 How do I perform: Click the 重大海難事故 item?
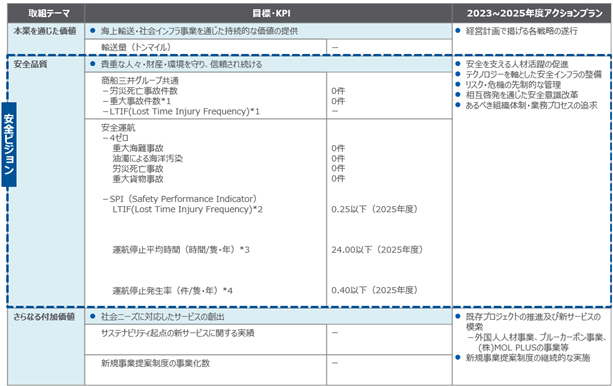[x=138, y=148]
